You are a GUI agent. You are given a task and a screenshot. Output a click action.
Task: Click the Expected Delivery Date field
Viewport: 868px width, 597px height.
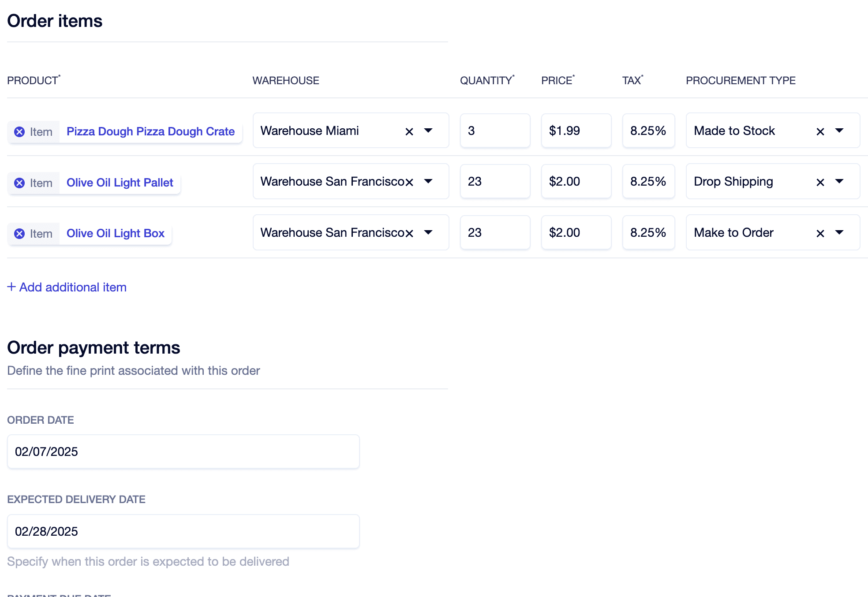pos(183,531)
